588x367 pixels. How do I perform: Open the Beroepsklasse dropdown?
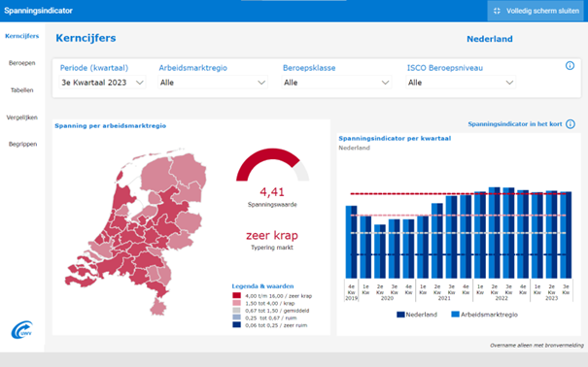[336, 83]
